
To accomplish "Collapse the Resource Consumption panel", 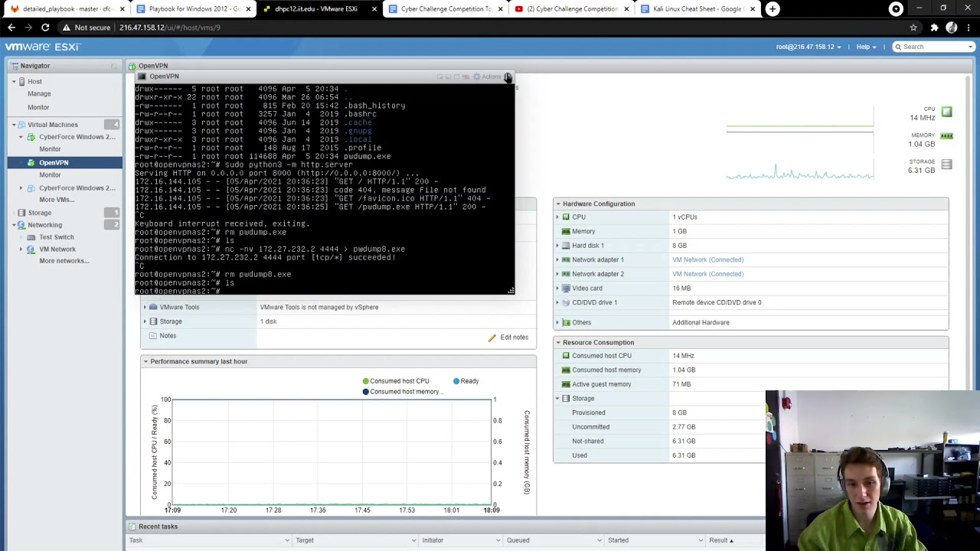I will pyautogui.click(x=558, y=342).
